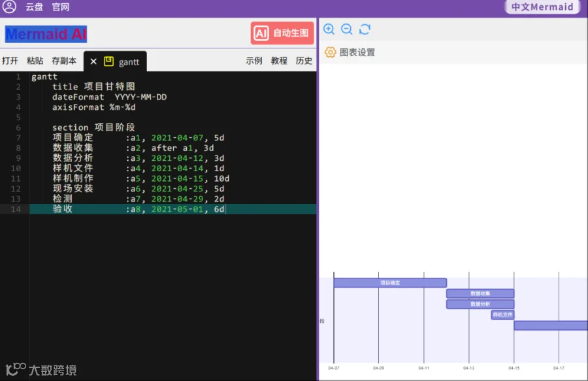This screenshot has height=381, width=588.
Task: Click the 中文Mermaid button
Action: (542, 7)
